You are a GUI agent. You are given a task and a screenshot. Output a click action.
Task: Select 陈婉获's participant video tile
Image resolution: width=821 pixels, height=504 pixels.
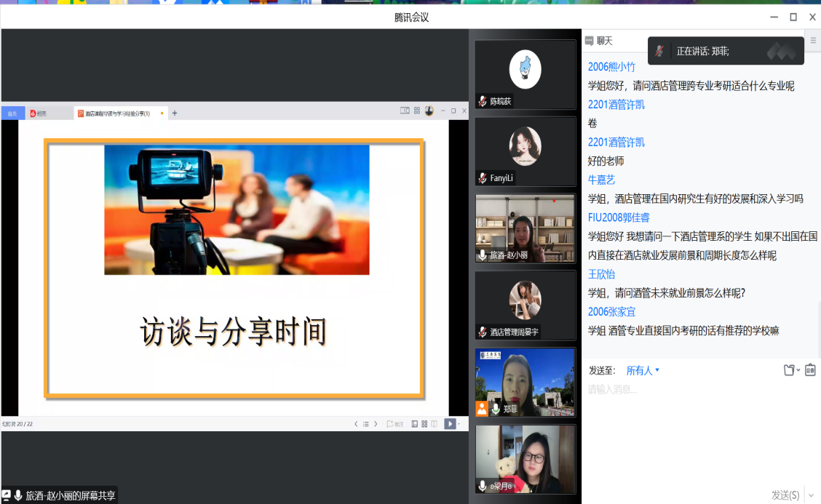click(x=525, y=74)
